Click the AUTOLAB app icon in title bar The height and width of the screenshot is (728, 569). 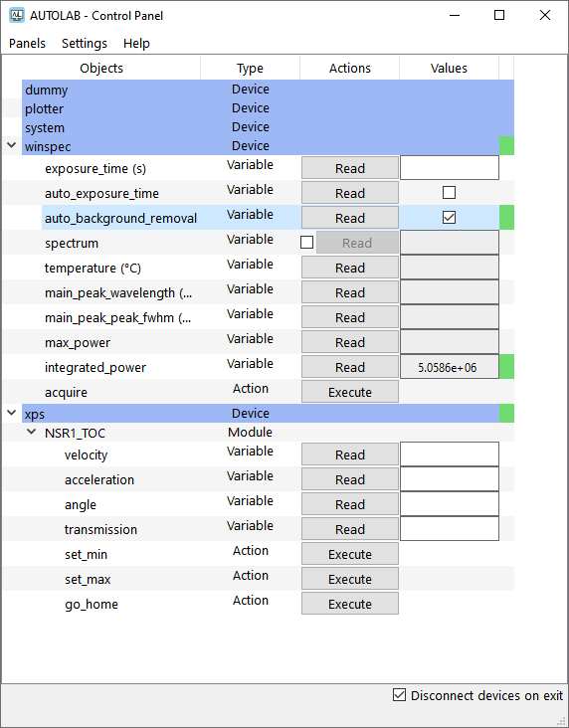point(17,15)
